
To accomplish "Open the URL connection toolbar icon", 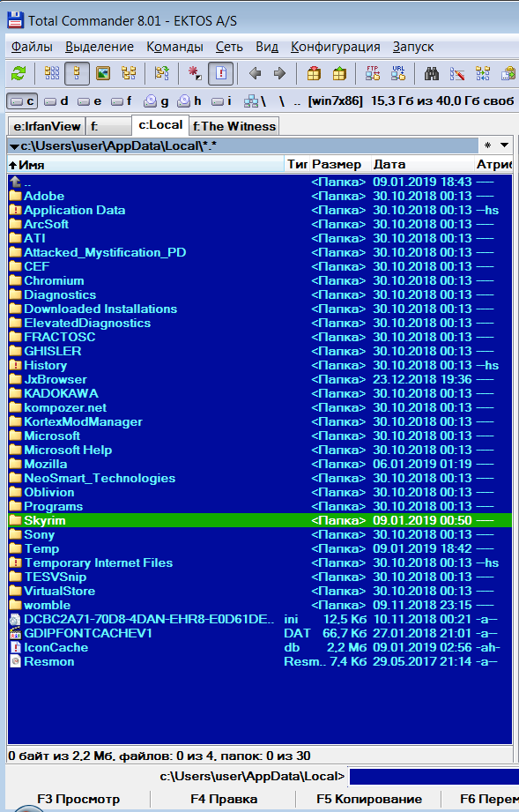I will 398,73.
